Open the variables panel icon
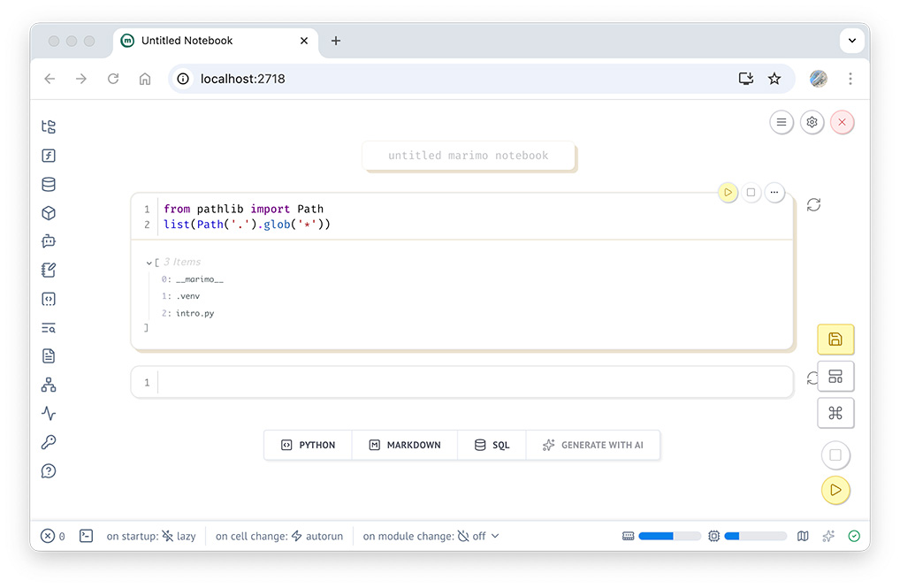The image size is (900, 588). (x=49, y=156)
